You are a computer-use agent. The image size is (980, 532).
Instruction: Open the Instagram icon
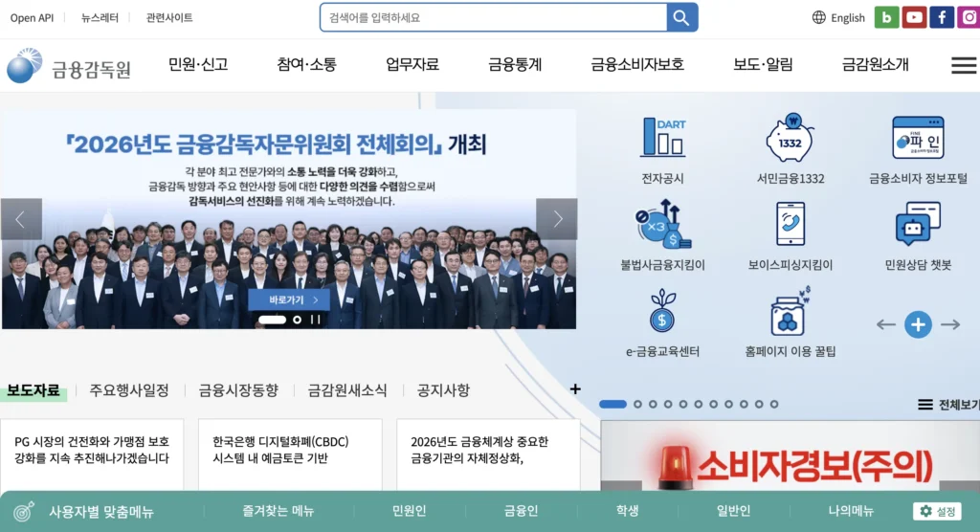coord(969,17)
